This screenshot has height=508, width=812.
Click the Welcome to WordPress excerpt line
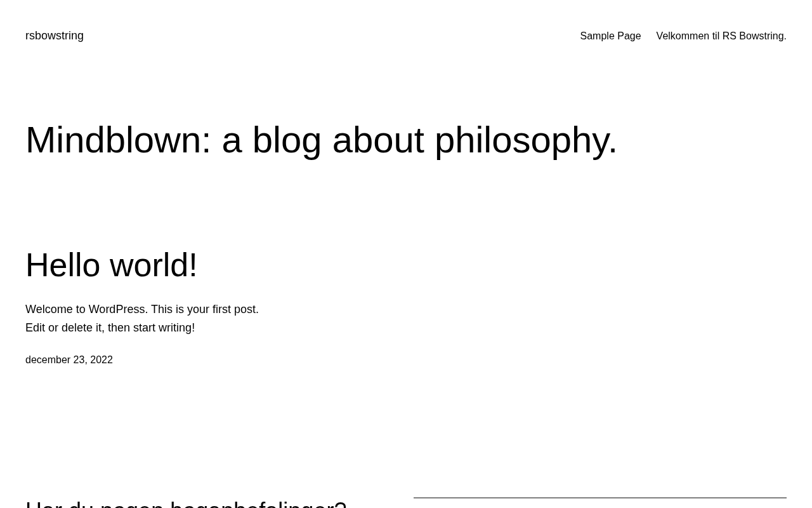tap(142, 309)
